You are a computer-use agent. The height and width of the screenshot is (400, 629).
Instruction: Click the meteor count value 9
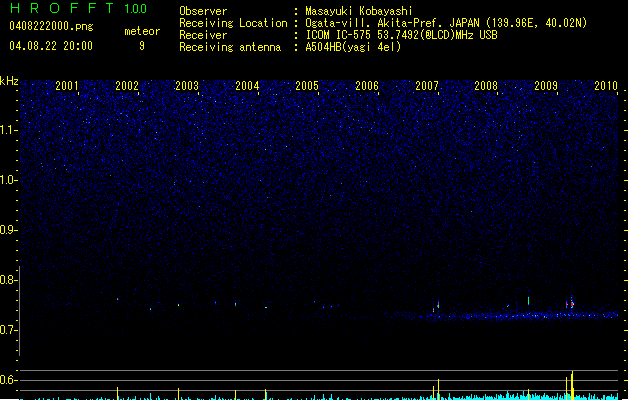142,46
